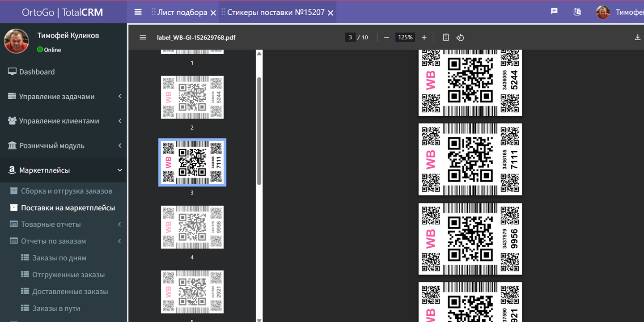Click the WB sticker numbered 7111 in main view
644x322 pixels.
(470, 159)
